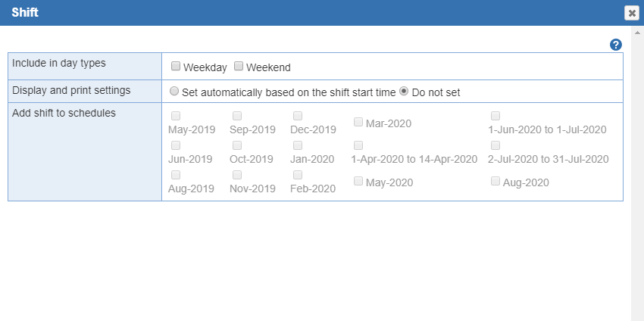
Task: Tick the May-2019 schedule checkbox
Action: (176, 116)
